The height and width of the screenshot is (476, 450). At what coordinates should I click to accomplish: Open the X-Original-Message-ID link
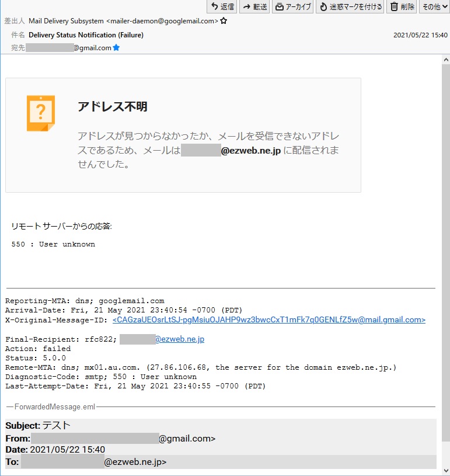pyautogui.click(x=268, y=320)
